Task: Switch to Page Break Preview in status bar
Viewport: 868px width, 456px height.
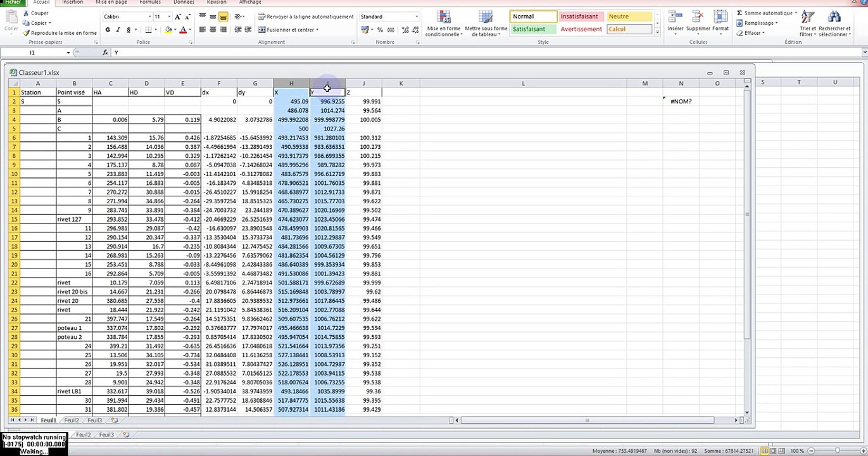Action: [x=783, y=451]
